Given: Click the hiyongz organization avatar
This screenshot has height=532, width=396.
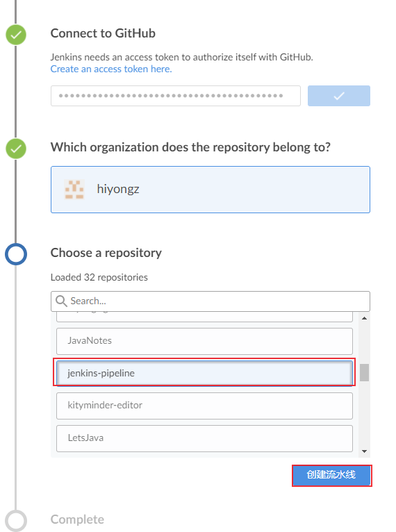Looking at the screenshot, I should [74, 190].
